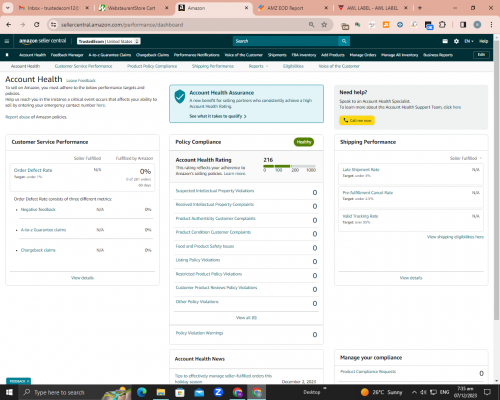Viewport: 500px width, 400px height.
Task: Bookmark this page with the star icon
Action: pos(324,25)
